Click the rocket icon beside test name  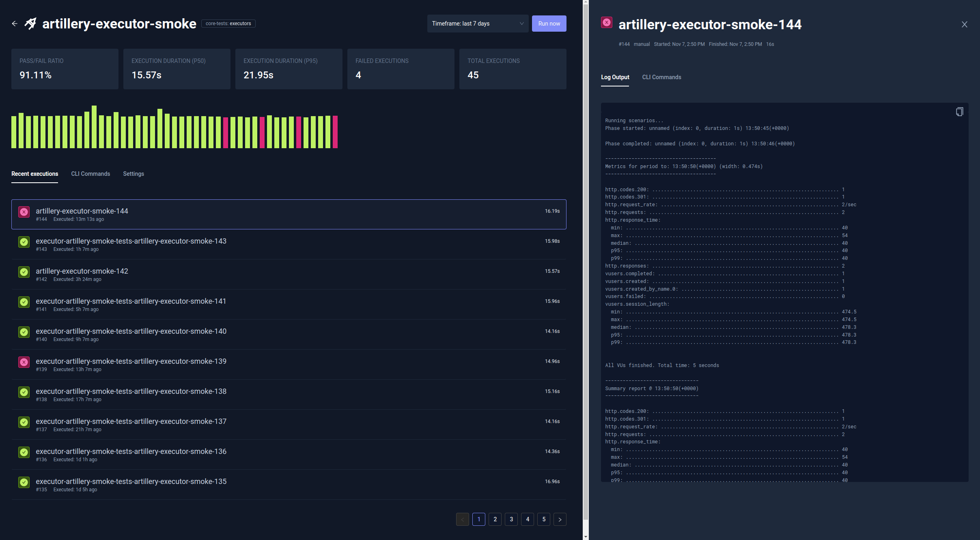(x=31, y=24)
